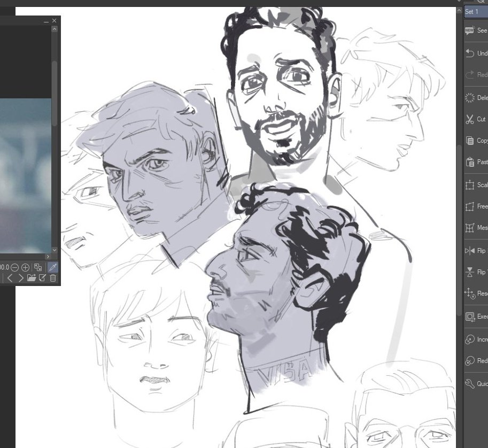This screenshot has width=488, height=448.
Task: Clear the Sub View image with trash icon
Action: coord(53,278)
